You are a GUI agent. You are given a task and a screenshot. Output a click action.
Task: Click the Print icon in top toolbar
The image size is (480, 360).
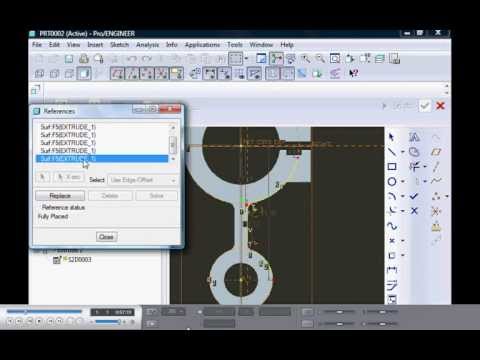[x=84, y=59]
